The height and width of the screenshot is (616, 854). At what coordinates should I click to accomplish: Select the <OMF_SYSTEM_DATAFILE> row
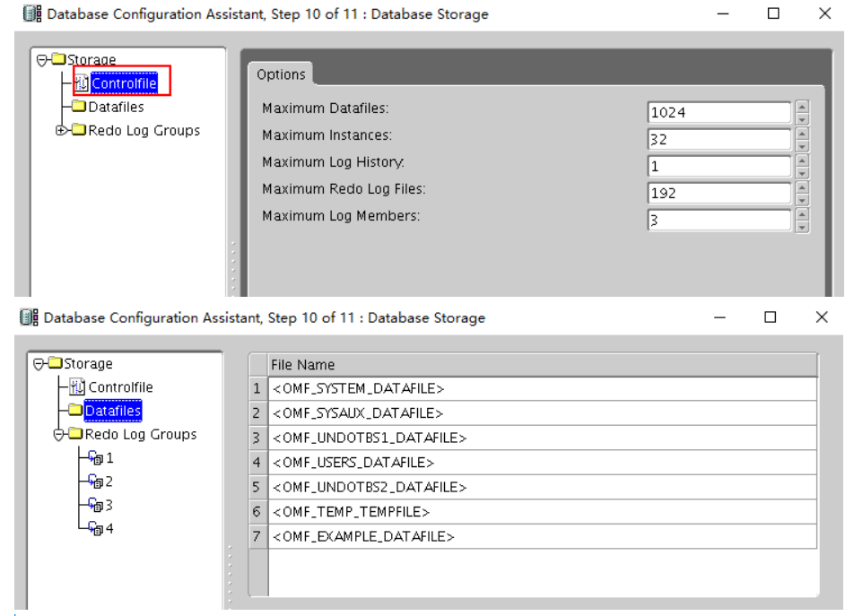[x=543, y=388]
